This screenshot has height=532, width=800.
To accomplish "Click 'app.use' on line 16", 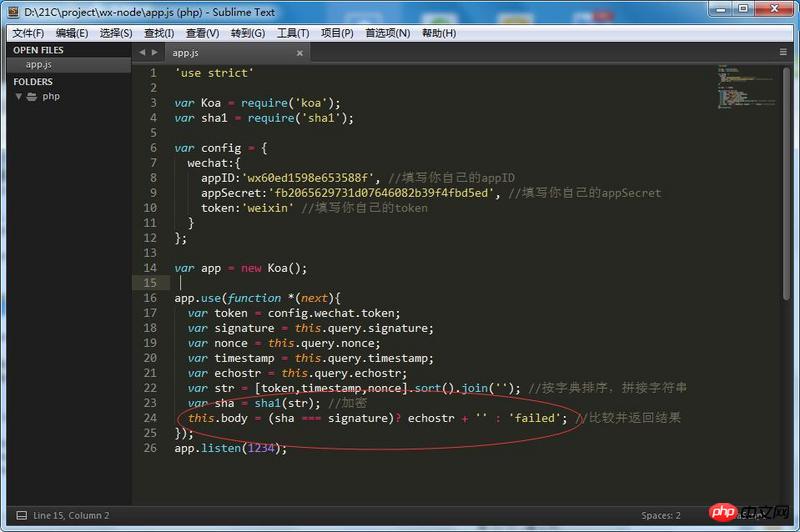I will pyautogui.click(x=198, y=298).
